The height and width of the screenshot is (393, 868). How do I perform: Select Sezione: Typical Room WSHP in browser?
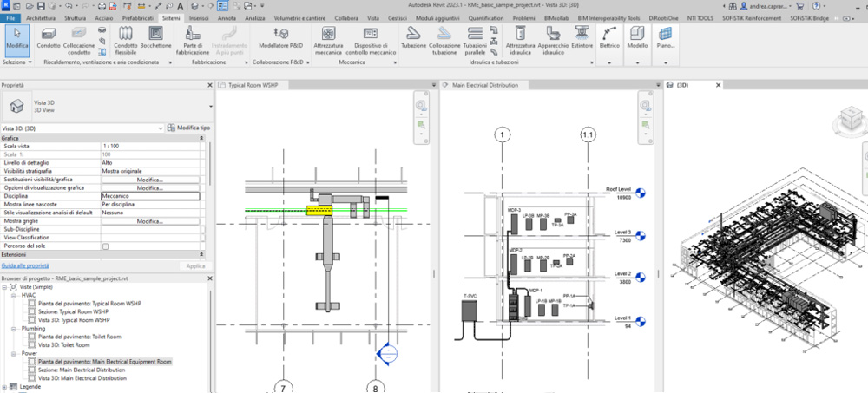point(73,311)
